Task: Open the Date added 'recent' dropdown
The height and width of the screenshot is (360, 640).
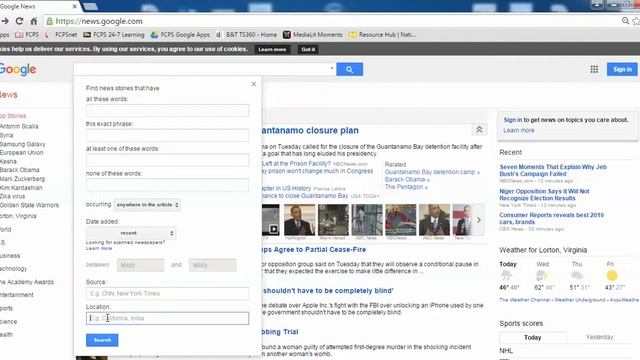Action: tap(131, 233)
